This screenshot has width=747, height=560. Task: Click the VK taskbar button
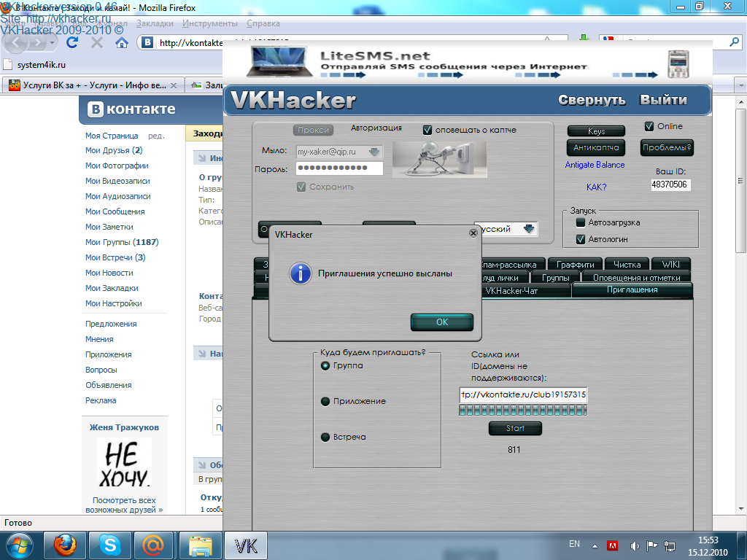(x=246, y=545)
